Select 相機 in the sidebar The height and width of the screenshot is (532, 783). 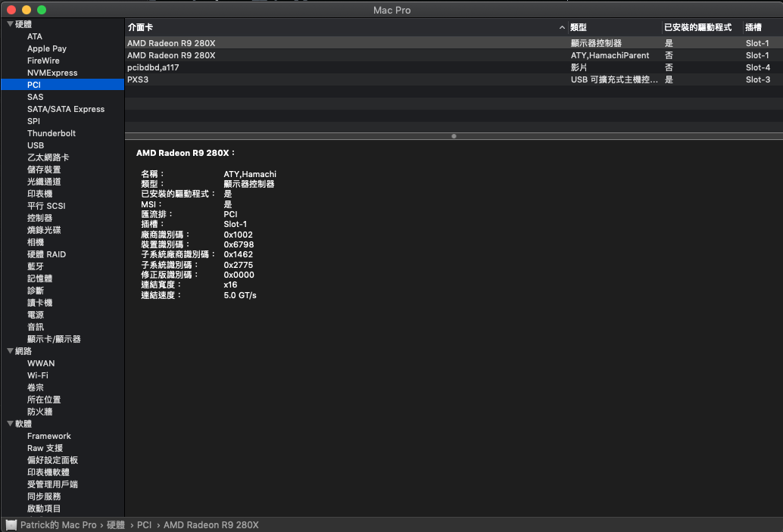pos(36,242)
